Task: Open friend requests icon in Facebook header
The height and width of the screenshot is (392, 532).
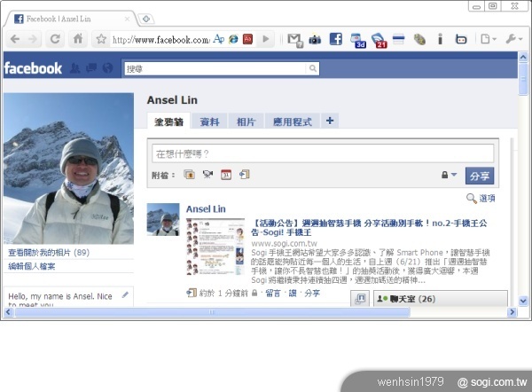Action: (75, 68)
